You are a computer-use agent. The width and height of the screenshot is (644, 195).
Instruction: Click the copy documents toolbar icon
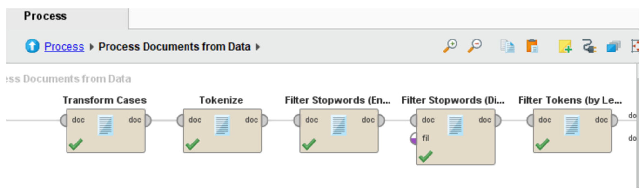coord(507,46)
